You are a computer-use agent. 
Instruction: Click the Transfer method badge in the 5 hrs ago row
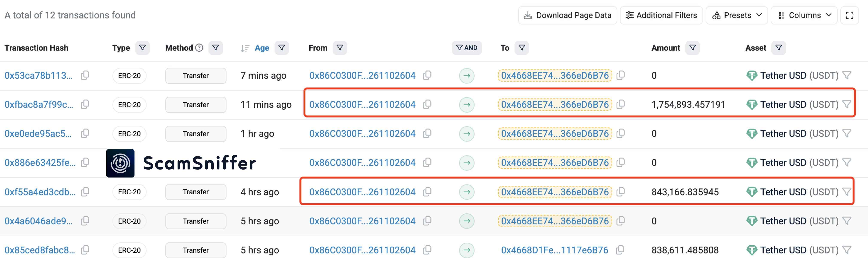tap(195, 221)
